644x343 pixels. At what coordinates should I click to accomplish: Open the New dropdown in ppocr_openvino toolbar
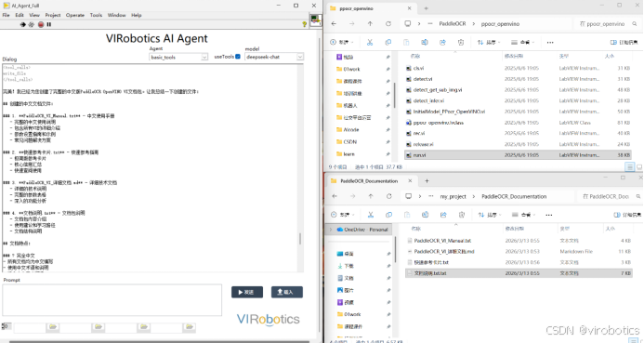point(341,43)
